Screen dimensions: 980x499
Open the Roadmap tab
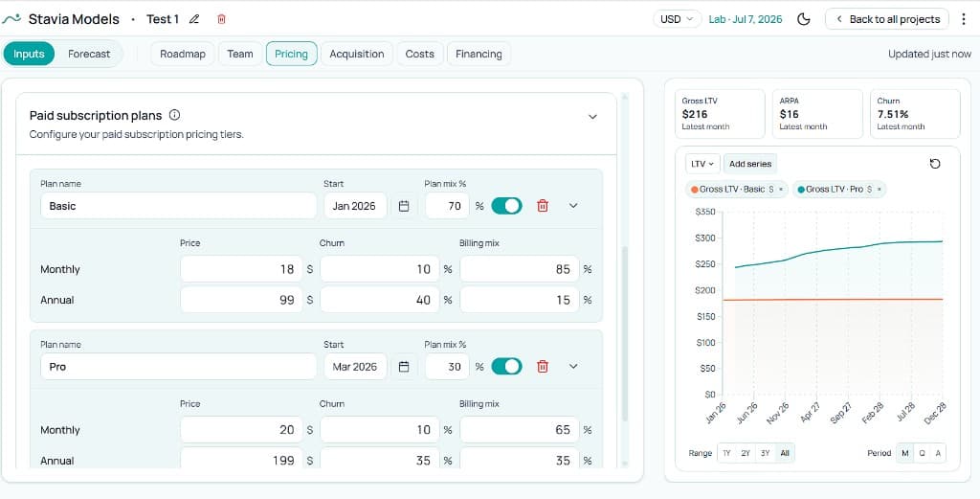click(x=183, y=54)
